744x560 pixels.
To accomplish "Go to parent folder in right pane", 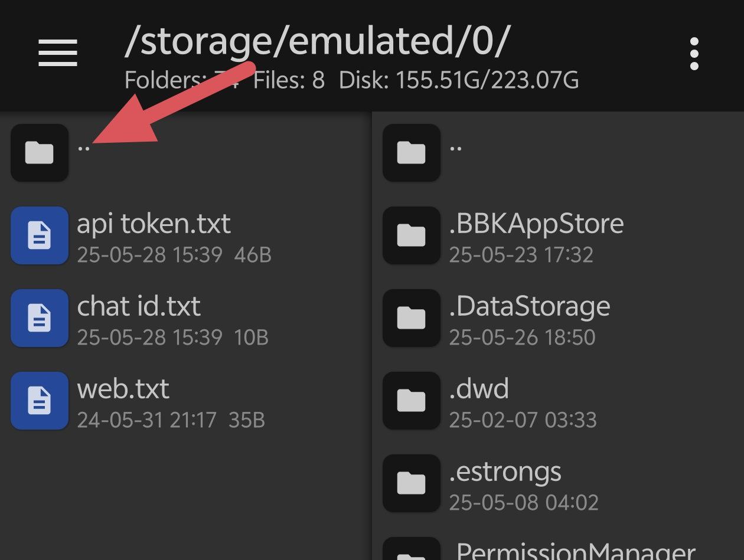I will click(x=412, y=152).
